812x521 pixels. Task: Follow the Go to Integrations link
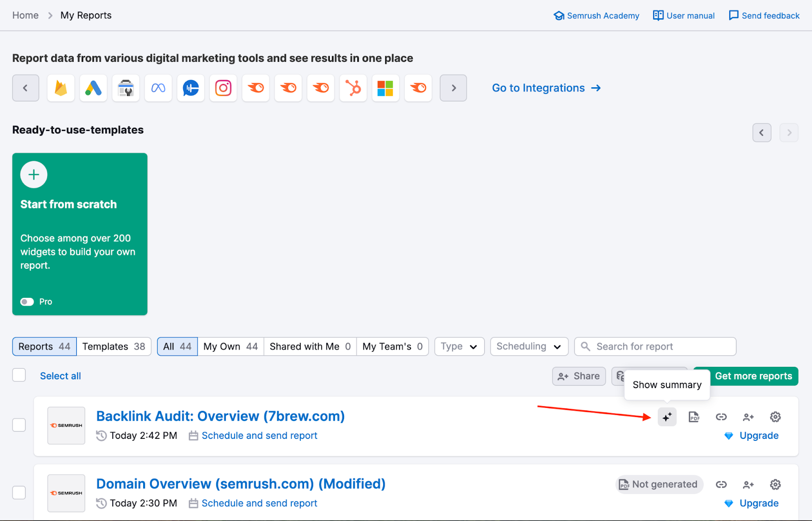[546, 88]
